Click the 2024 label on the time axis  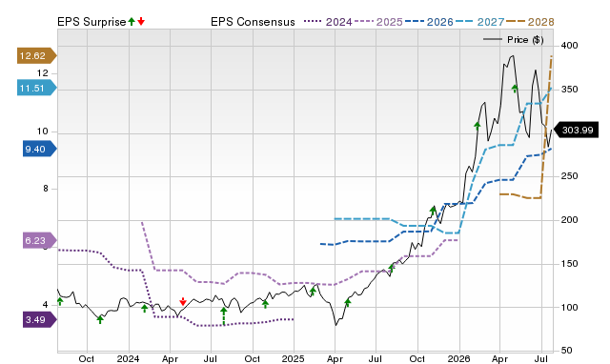(x=128, y=358)
